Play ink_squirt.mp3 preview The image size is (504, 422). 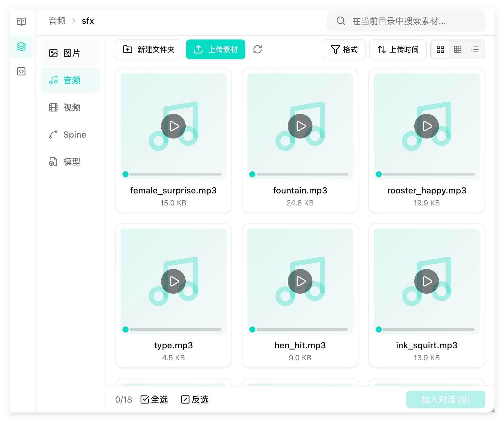click(427, 281)
